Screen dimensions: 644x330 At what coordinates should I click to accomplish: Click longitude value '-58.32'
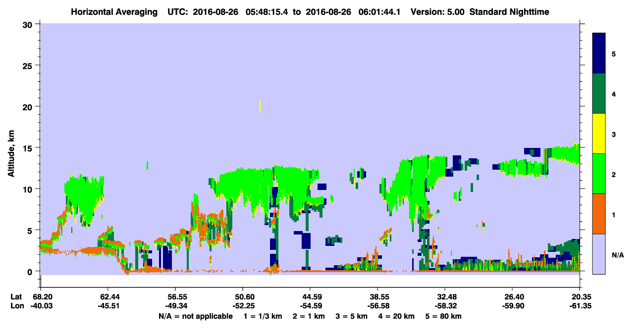click(x=445, y=306)
